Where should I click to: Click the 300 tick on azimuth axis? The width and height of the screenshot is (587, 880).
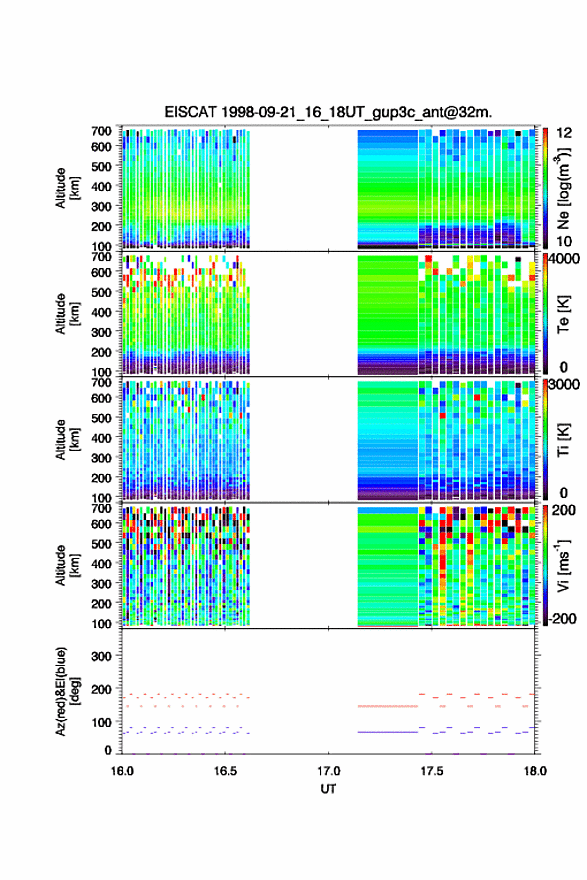pyautogui.click(x=101, y=656)
